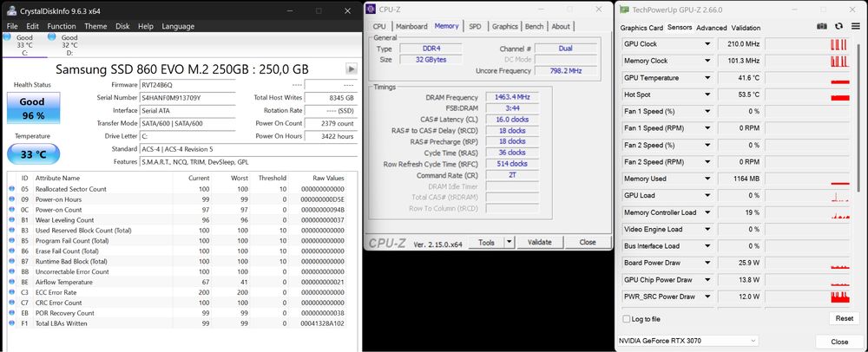Switch to the Validation tab in GPU-Z
Screen dimensions: 868x352
tap(746, 28)
